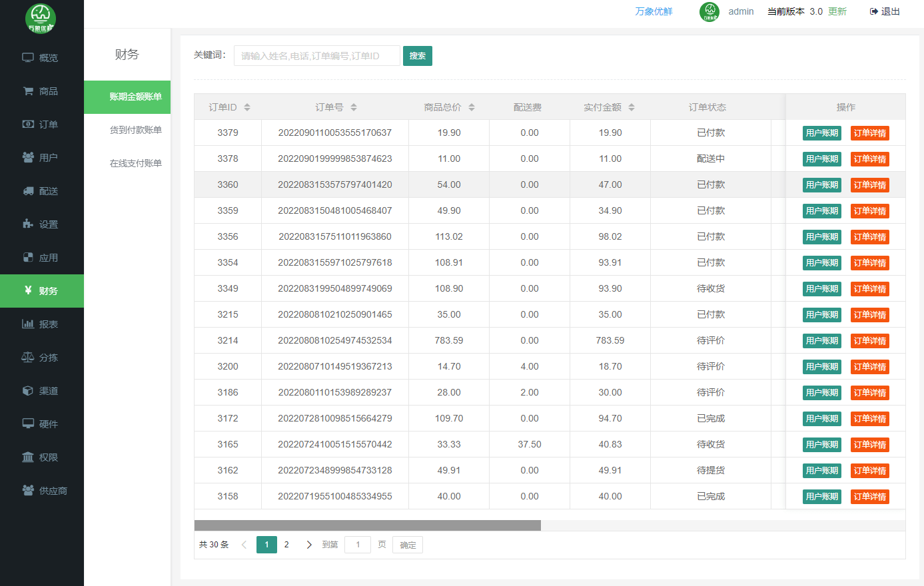Sort table by 商品总价 column arrows
Viewport: 924px width, 586px height.
[472, 107]
